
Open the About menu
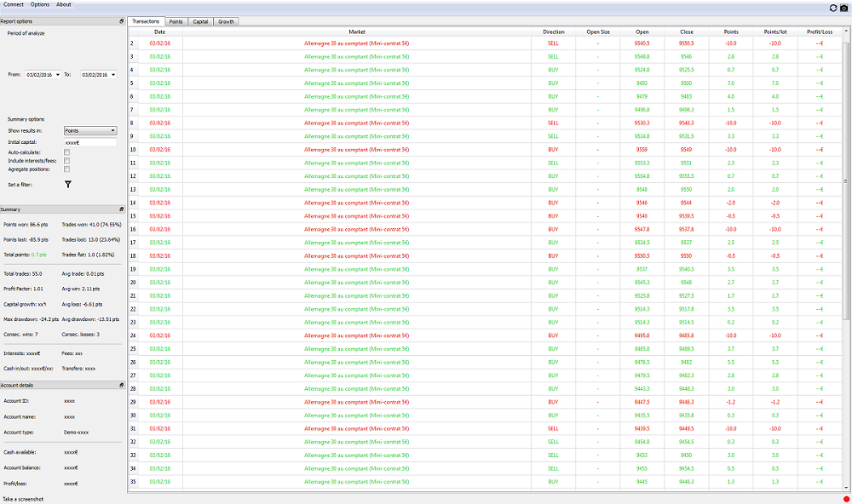click(x=64, y=4)
